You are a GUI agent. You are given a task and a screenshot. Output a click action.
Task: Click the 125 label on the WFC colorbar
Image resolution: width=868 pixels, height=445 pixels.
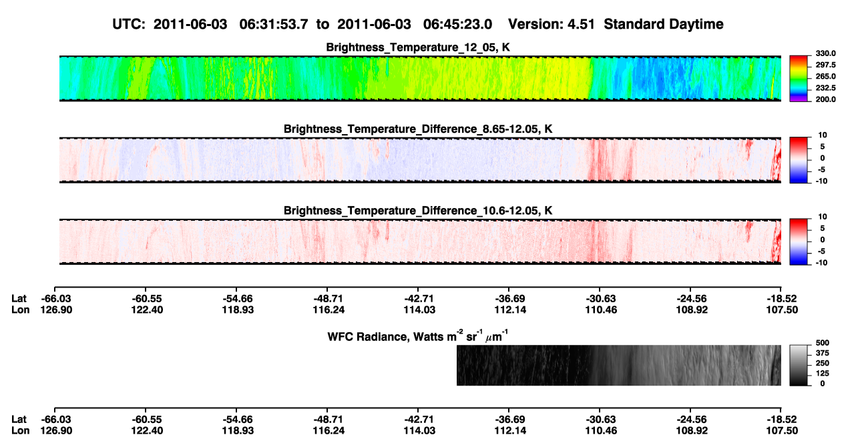pos(821,373)
